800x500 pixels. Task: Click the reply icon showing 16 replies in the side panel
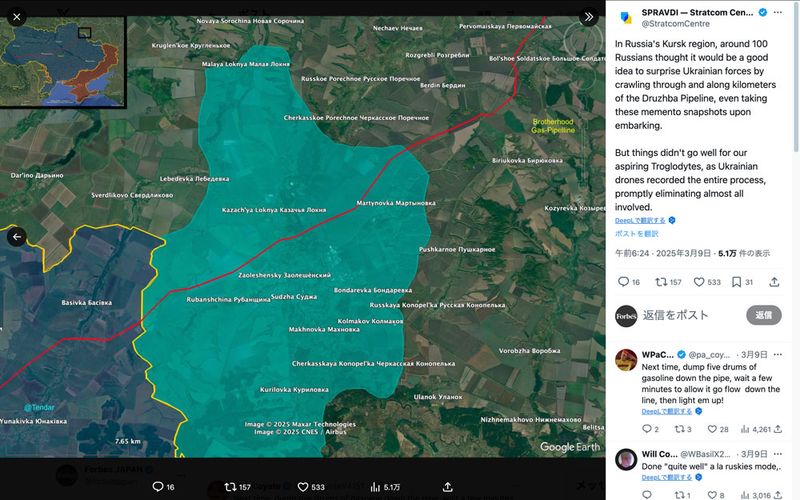tap(623, 282)
